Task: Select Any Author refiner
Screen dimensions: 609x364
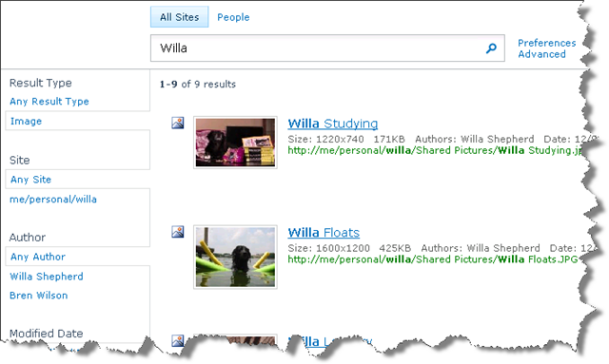Action: click(x=38, y=257)
